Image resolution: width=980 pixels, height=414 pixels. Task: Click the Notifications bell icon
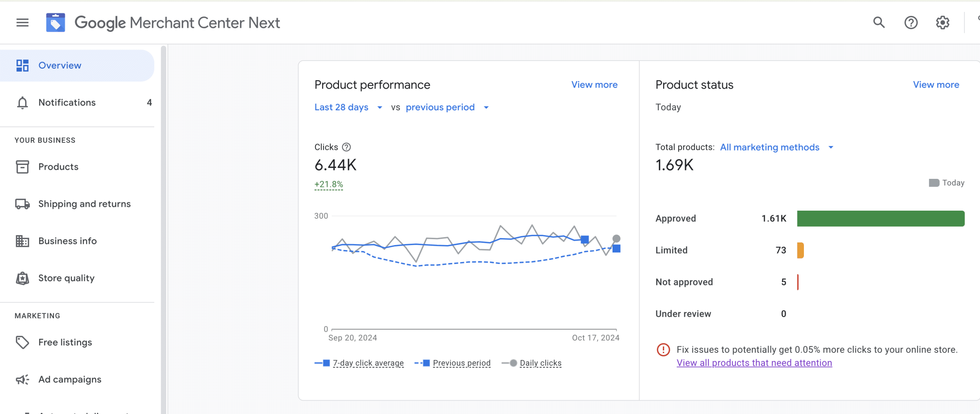coord(23,103)
